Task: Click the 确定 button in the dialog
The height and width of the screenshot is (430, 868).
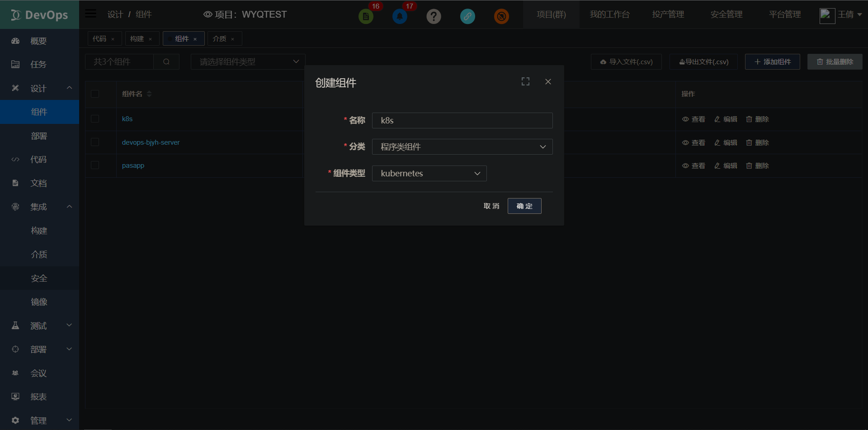Action: tap(524, 206)
